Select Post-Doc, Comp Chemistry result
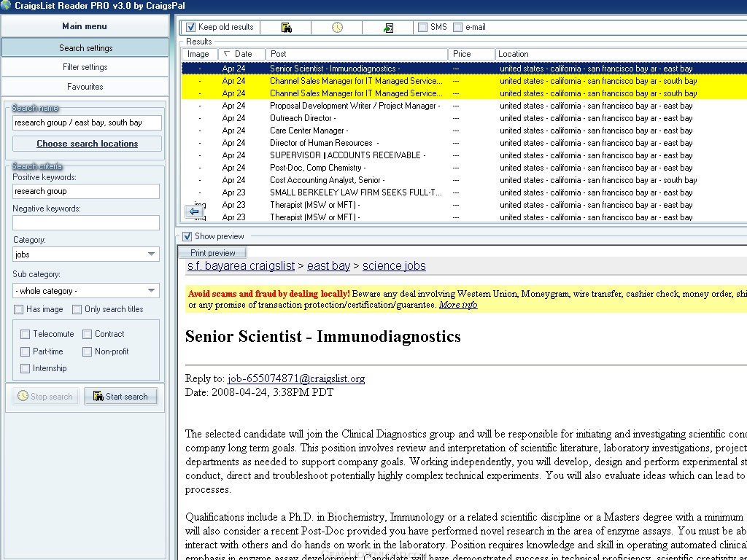Viewport: 747px width, 560px height. (464, 168)
